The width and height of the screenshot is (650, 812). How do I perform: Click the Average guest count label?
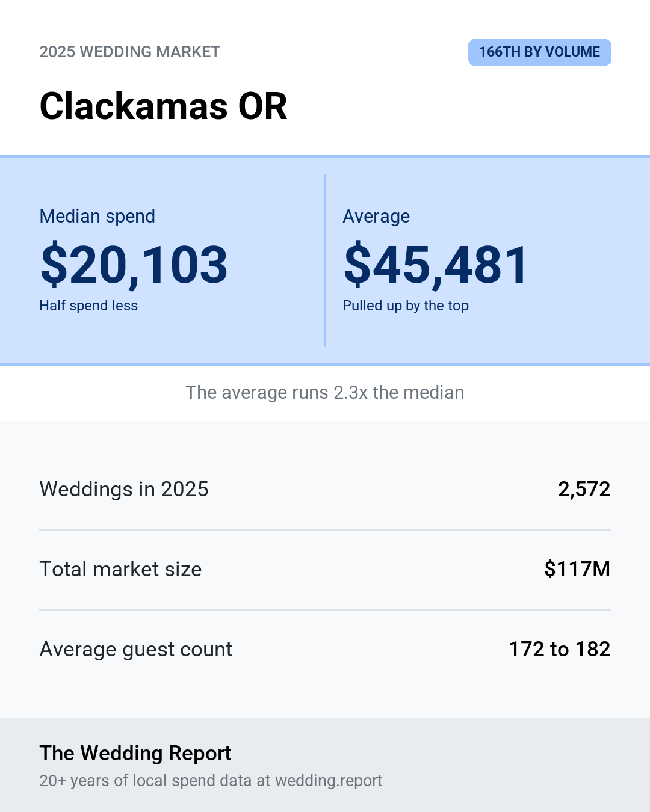[135, 649]
